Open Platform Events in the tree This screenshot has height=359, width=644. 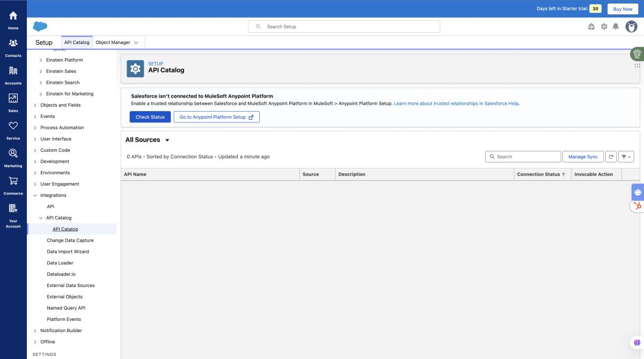pyautogui.click(x=64, y=319)
